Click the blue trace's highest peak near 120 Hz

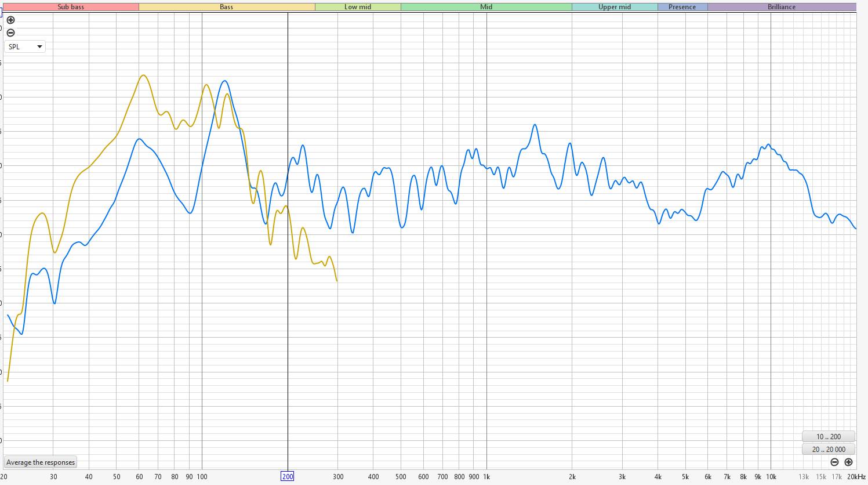click(224, 81)
